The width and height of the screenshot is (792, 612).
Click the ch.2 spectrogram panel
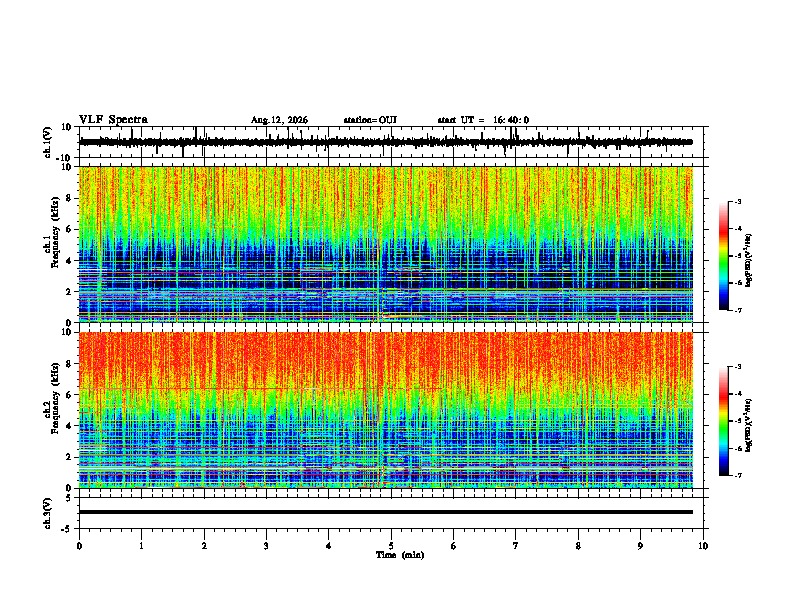point(386,410)
